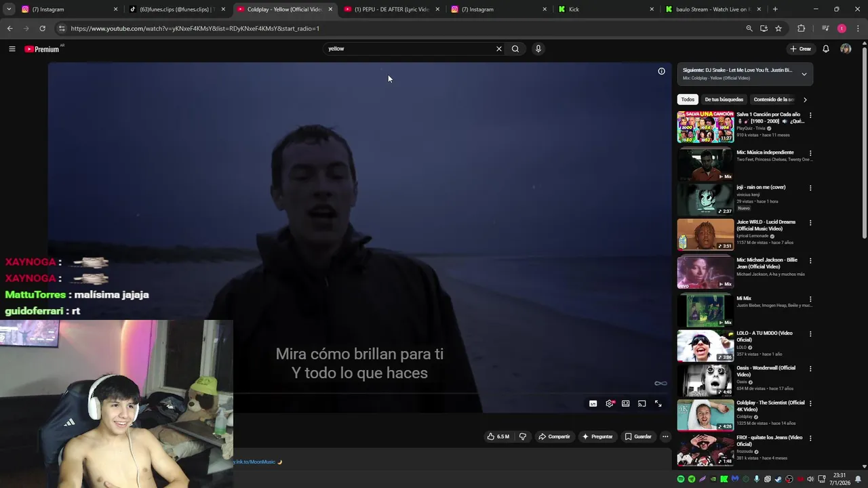Click the browser address bar URL
Image resolution: width=868 pixels, height=488 pixels.
click(195, 28)
